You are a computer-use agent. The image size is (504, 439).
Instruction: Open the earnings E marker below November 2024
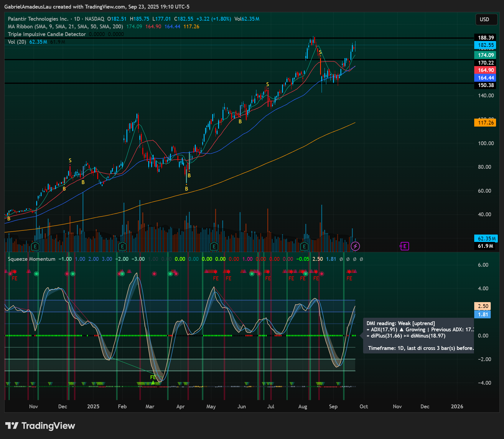35,246
